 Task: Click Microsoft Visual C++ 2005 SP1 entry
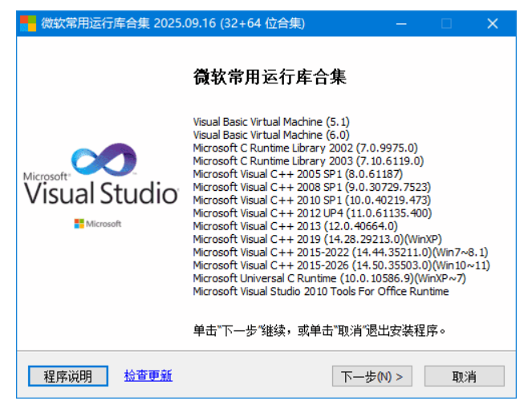point(298,174)
